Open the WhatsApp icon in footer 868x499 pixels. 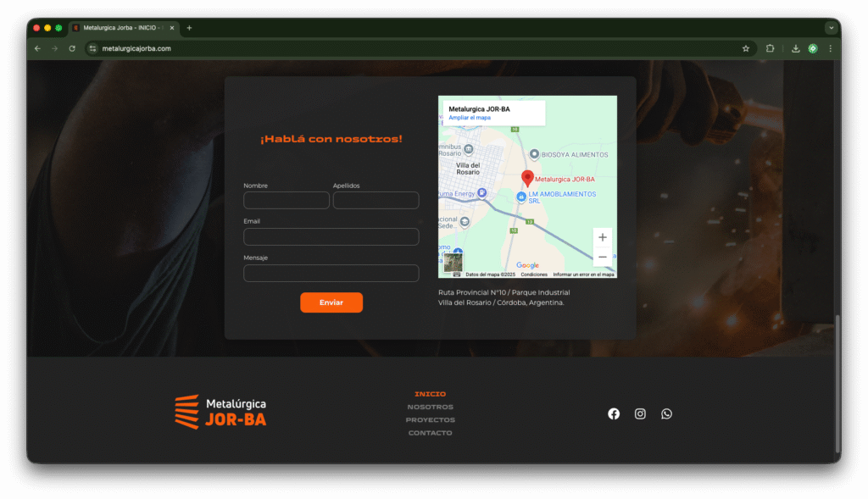pyautogui.click(x=666, y=413)
